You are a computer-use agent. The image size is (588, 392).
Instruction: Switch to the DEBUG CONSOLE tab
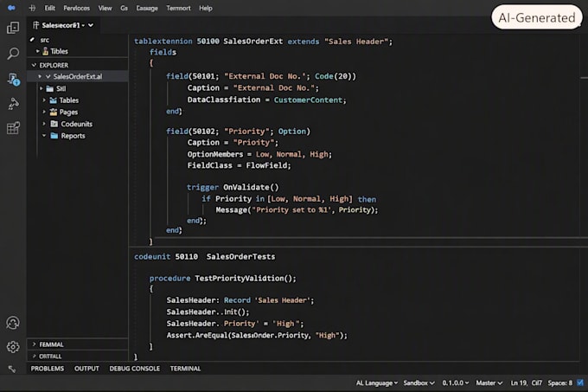[x=135, y=369]
